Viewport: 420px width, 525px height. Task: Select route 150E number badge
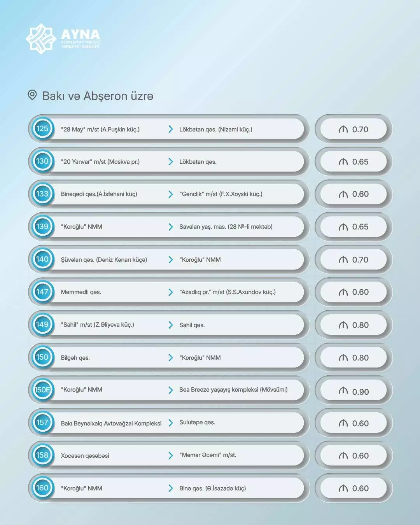coord(42,390)
